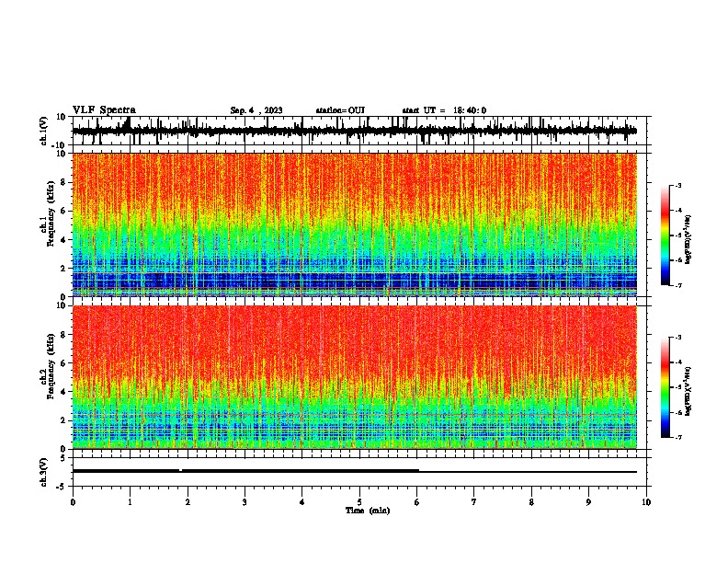Select the "ch.3(V)" bottom axis label
Viewport: 728px width, 563px height.
click(44, 472)
